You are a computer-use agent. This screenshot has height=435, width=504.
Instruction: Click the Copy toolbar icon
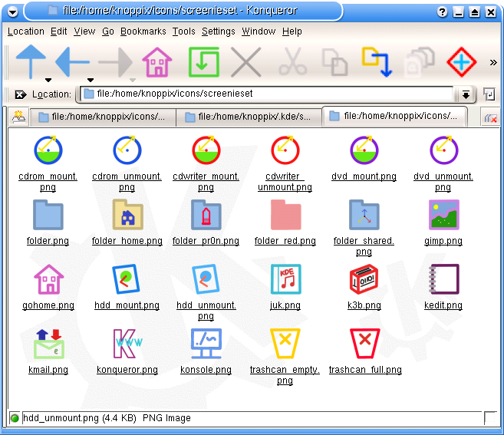coord(334,62)
